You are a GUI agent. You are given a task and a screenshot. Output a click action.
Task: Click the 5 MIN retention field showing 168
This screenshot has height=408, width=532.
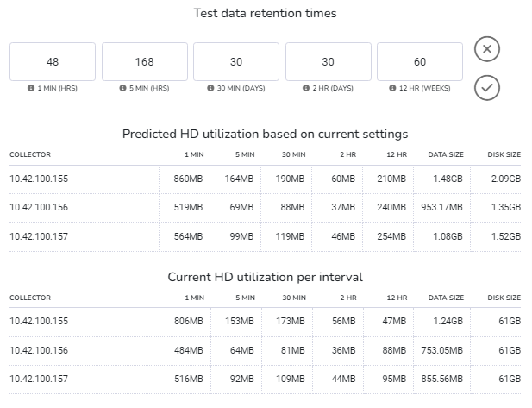pyautogui.click(x=144, y=62)
